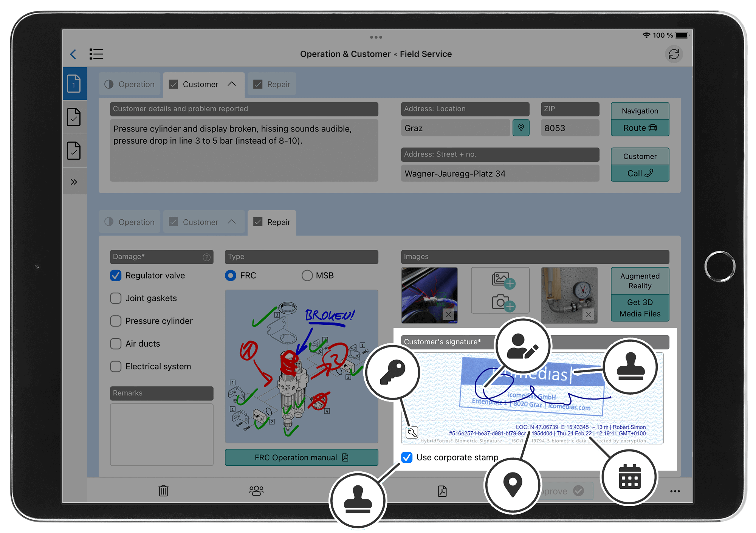The height and width of the screenshot is (533, 756).
Task: Select the Regulator valve checkbox
Action: click(x=115, y=275)
